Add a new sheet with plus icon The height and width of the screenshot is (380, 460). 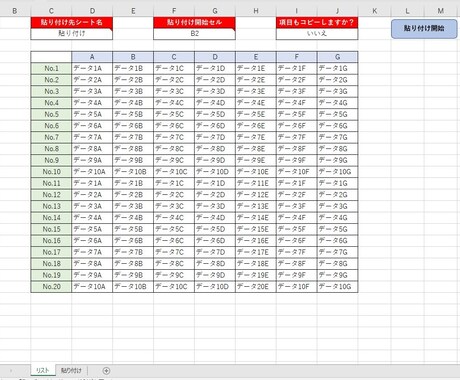pos(106,370)
